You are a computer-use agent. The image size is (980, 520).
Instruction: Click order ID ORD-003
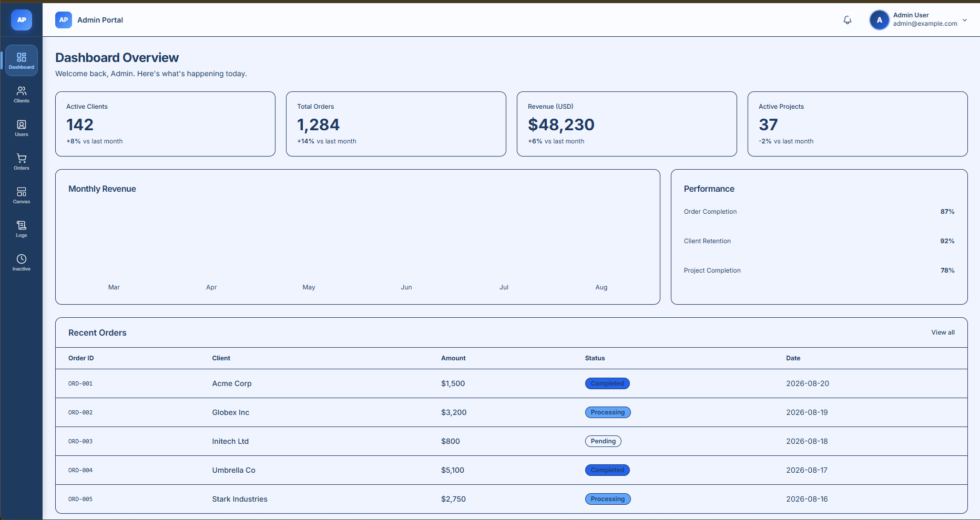(x=80, y=441)
